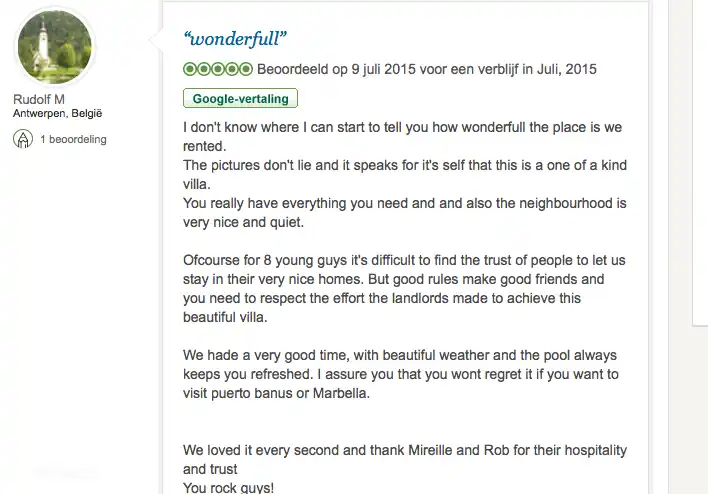Click the paragraph "We had a very good time"
This screenshot has width=708, height=494.
coord(400,374)
